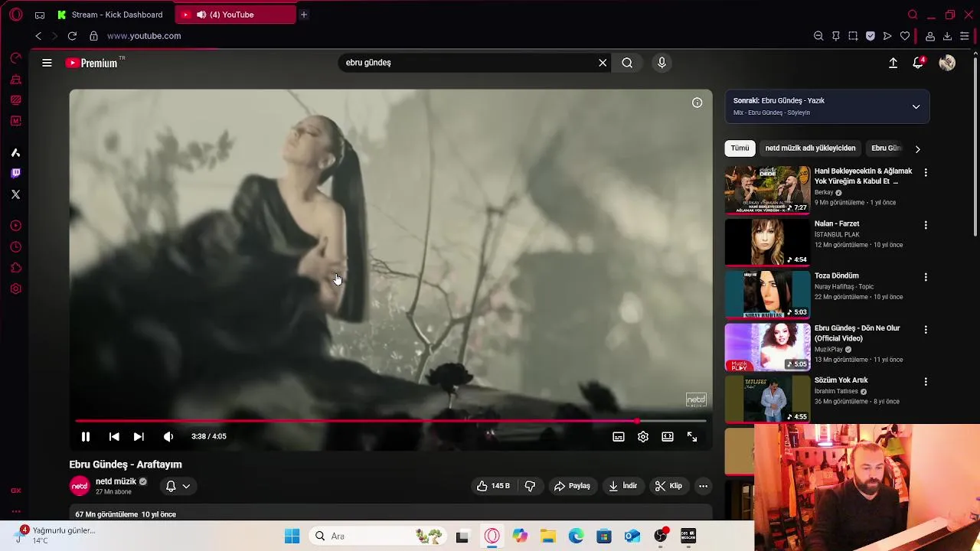Take a snapshot with the capture icon
980x551 pixels.
coord(853,36)
